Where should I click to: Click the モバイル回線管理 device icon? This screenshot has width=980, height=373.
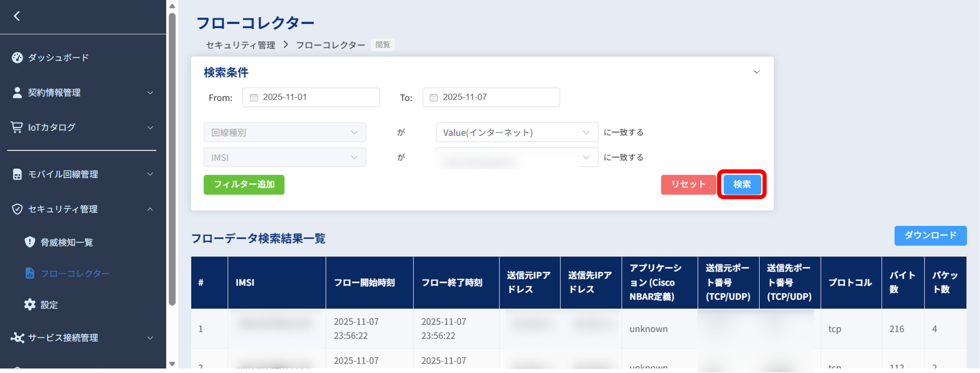tap(17, 175)
